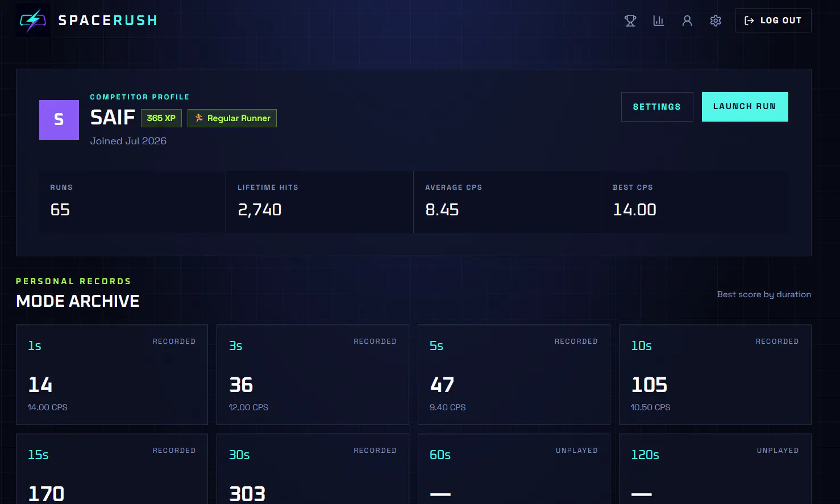Click the '14.00 CPS' text in 1s card
The height and width of the screenshot is (504, 840).
[x=48, y=407]
